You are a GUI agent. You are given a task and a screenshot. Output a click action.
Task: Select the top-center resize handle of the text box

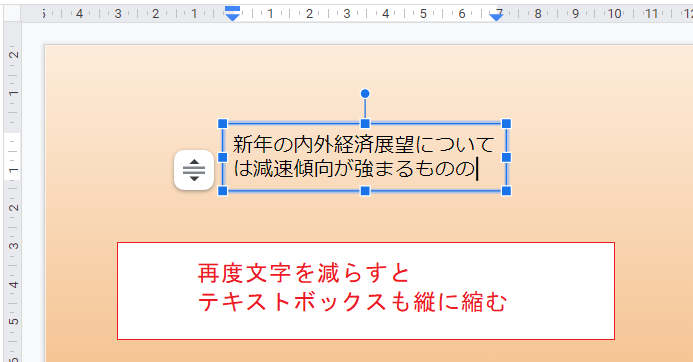[x=365, y=123]
